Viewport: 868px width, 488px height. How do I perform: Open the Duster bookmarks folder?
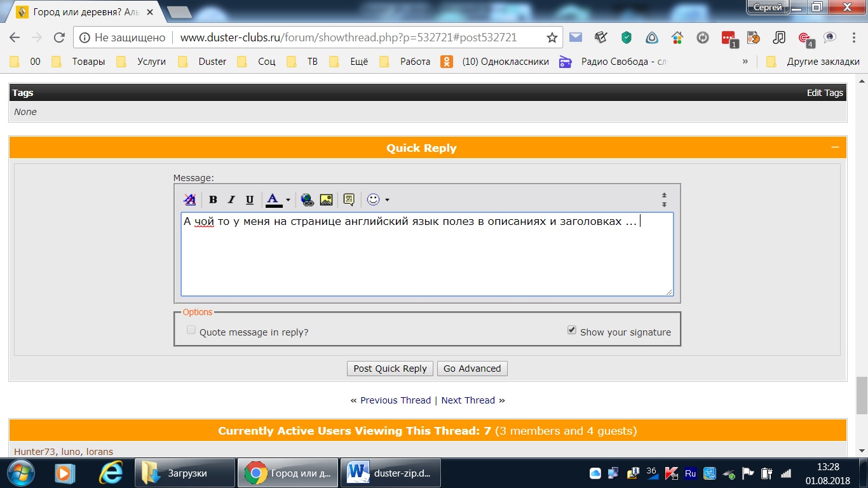point(205,62)
